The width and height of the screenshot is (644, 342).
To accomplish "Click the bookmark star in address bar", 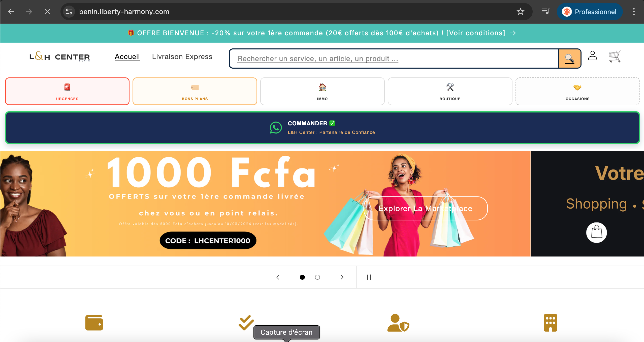I will [x=520, y=12].
